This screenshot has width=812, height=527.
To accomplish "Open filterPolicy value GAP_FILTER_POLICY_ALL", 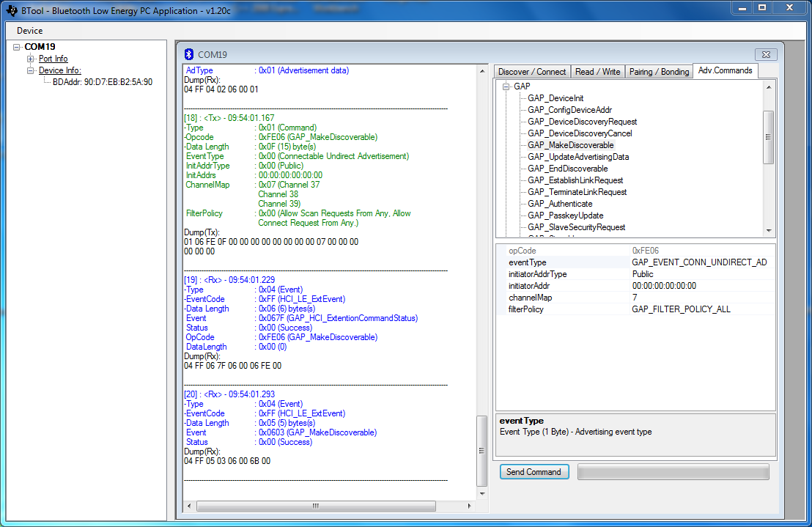I will (x=701, y=309).
